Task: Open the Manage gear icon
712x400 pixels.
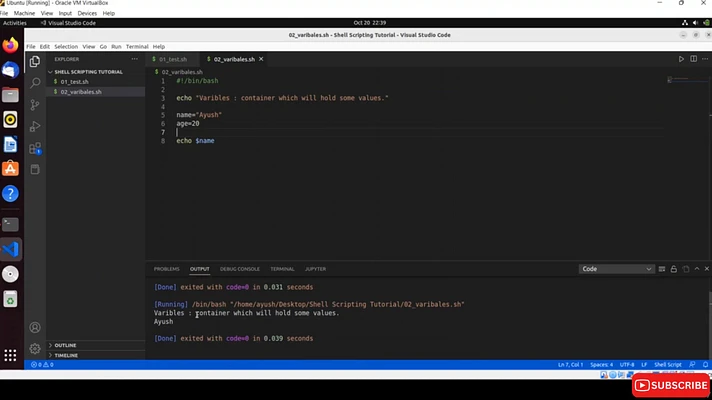Action: [35, 349]
